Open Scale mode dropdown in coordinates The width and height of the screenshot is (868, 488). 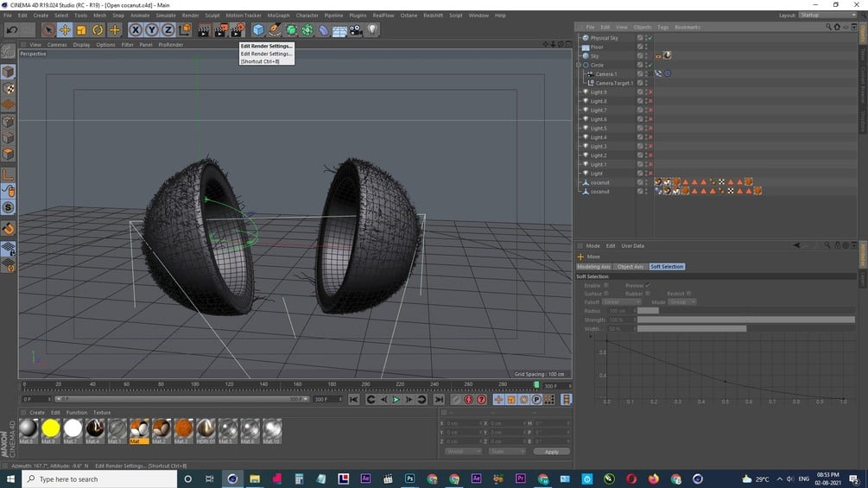506,452
